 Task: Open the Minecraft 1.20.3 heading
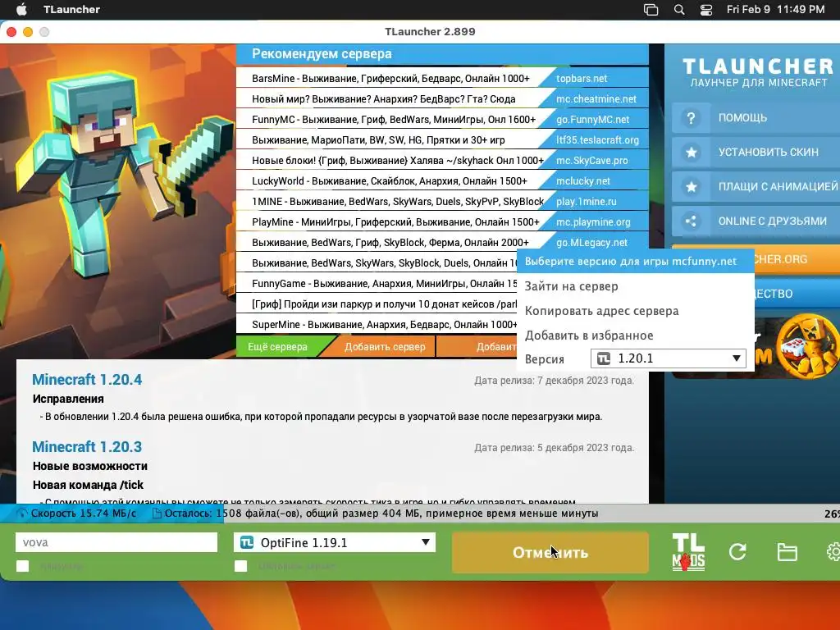(x=87, y=446)
